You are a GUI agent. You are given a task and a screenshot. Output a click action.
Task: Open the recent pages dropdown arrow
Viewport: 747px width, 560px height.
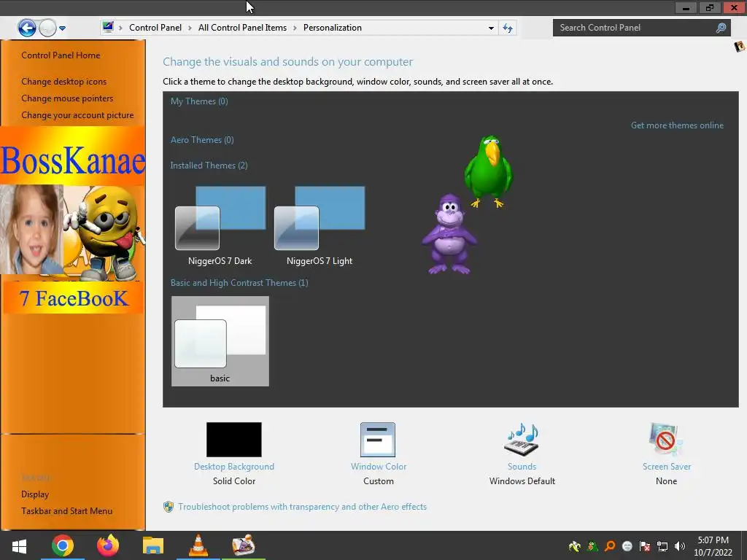(63, 28)
